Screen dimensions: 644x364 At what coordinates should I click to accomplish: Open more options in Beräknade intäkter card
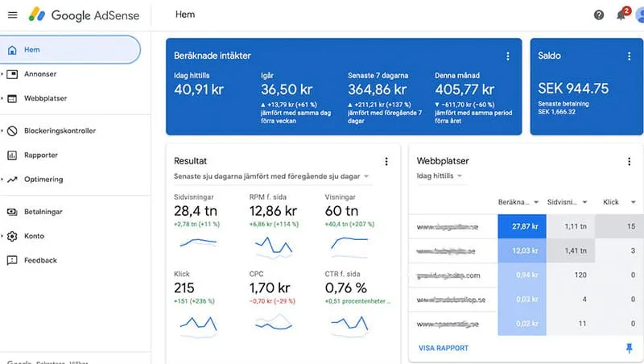click(x=507, y=56)
